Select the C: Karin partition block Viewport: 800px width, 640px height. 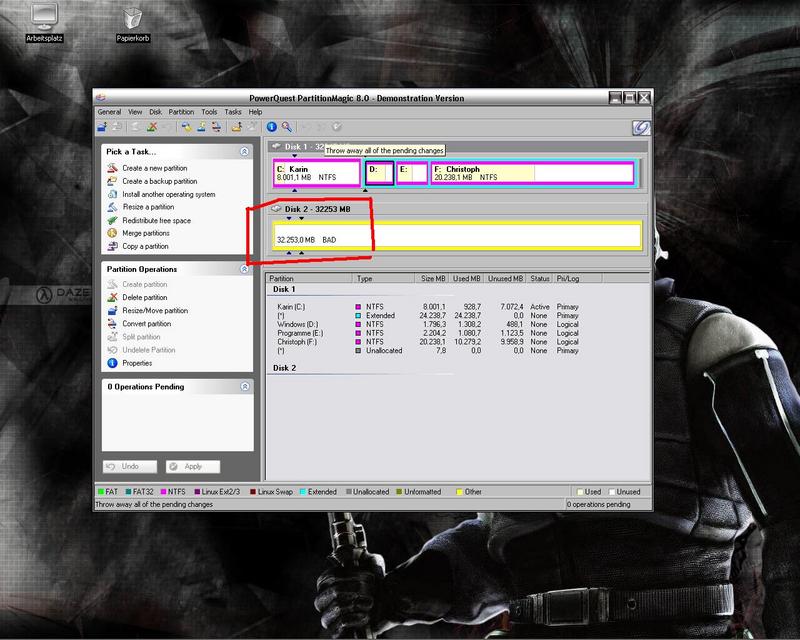pyautogui.click(x=317, y=173)
